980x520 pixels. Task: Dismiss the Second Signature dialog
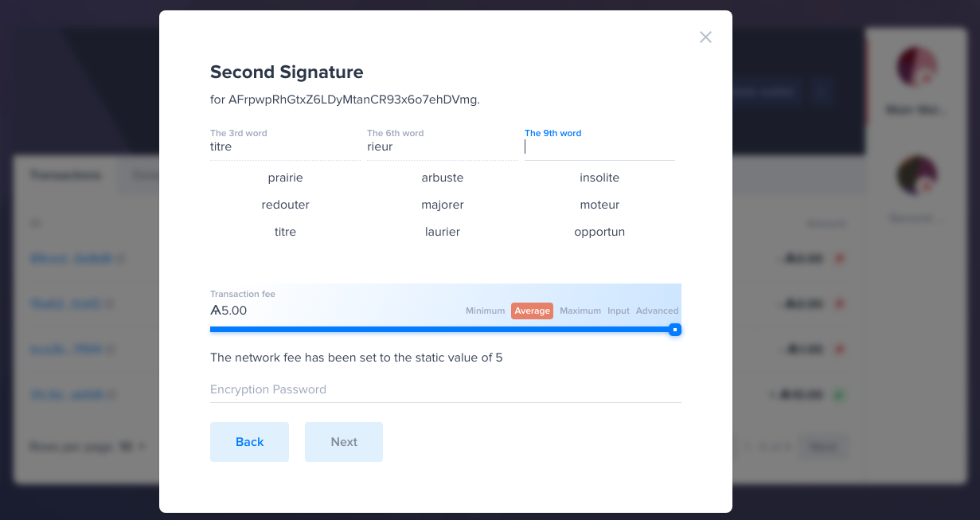705,37
